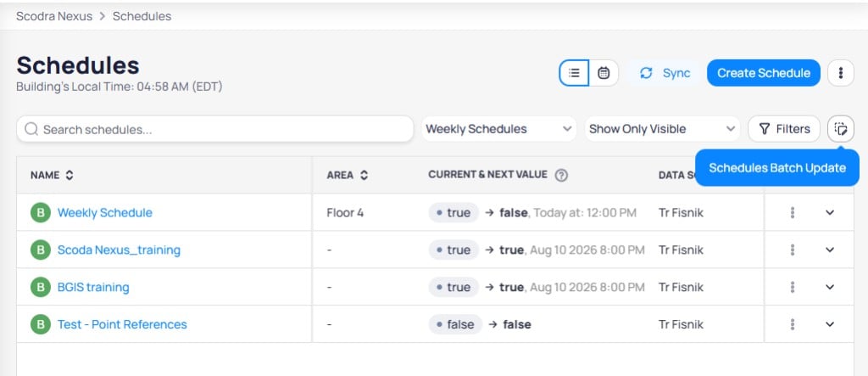Click the Floor 4 area cell
This screenshot has width=868, height=376.
point(345,212)
